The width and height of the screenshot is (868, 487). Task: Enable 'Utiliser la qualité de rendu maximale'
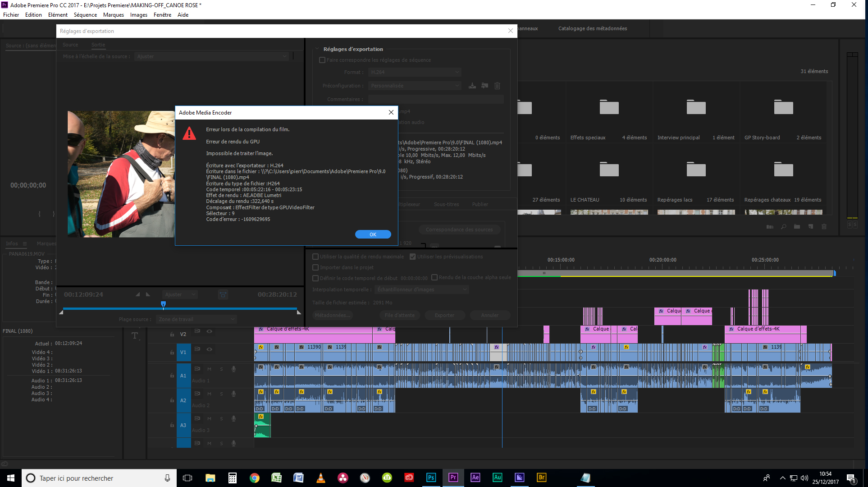click(x=315, y=257)
